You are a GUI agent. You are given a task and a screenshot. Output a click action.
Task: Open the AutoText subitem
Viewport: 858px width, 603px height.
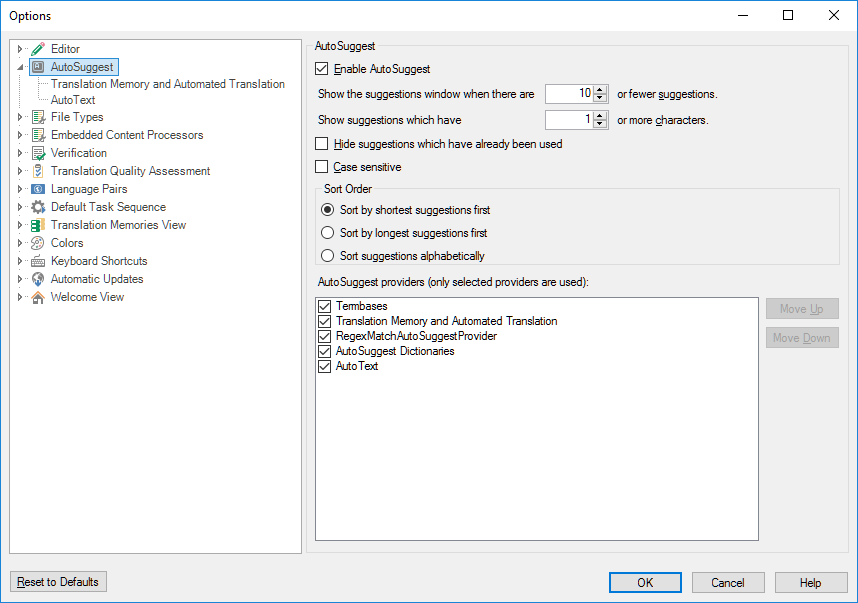(x=73, y=100)
